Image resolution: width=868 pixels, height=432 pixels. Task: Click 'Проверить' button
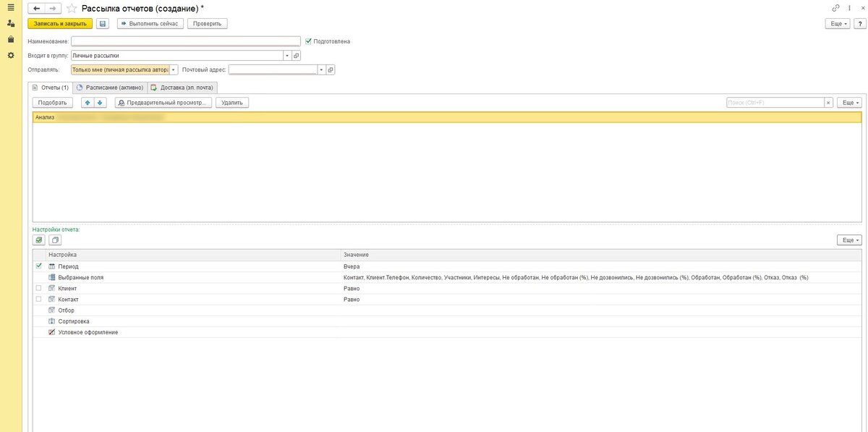tap(207, 24)
